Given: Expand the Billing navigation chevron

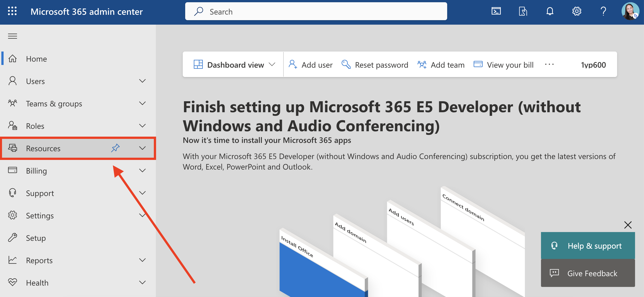Looking at the screenshot, I should pos(142,170).
